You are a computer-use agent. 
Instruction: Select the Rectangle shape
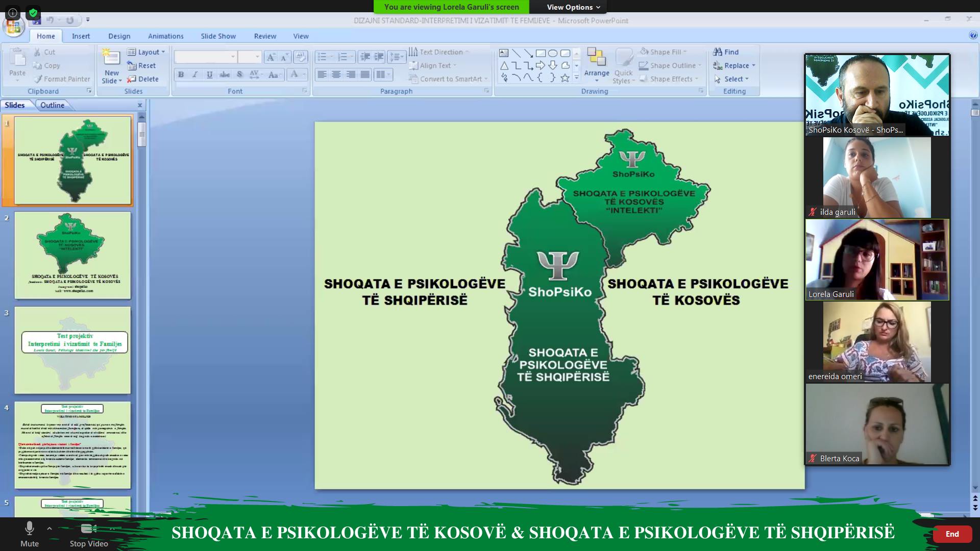click(541, 53)
